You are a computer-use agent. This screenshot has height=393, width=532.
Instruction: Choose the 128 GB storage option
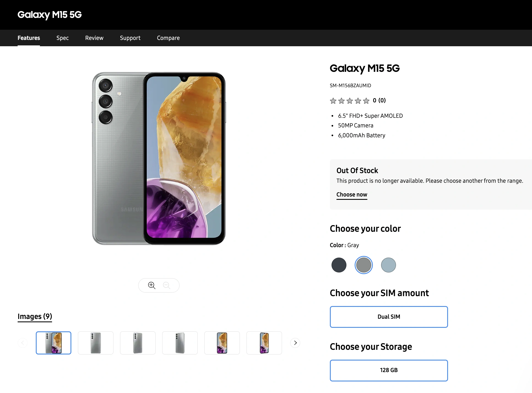(x=389, y=370)
